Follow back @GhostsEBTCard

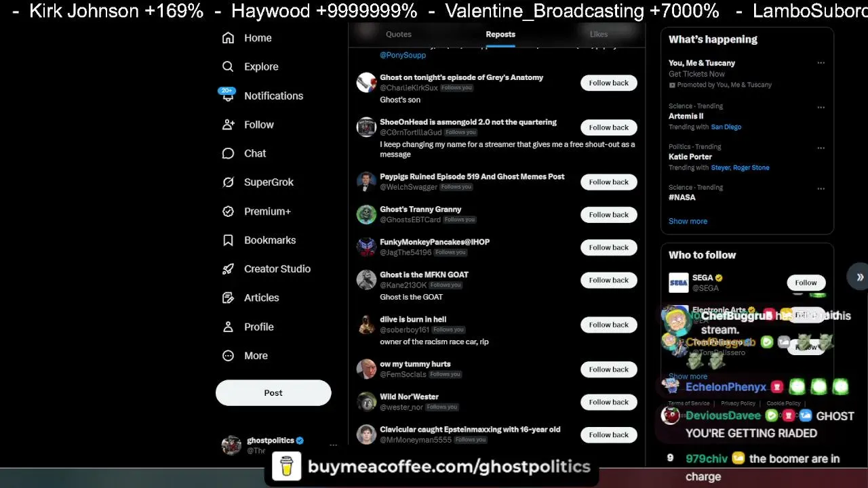click(609, 215)
